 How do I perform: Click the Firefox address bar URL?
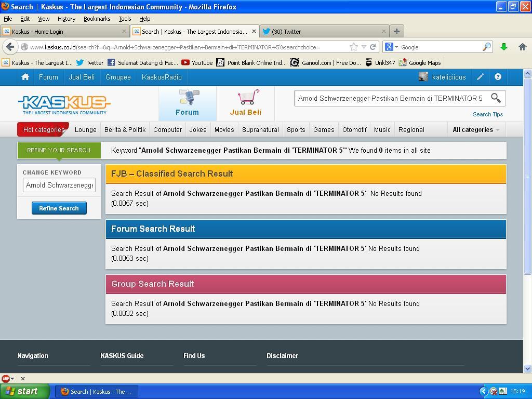(175, 47)
